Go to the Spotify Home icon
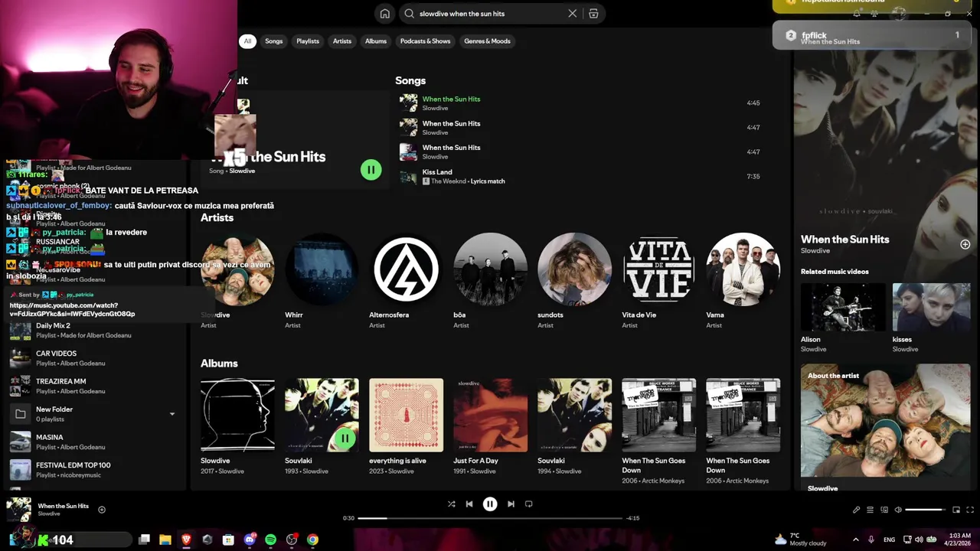The height and width of the screenshot is (551, 980). pos(385,14)
